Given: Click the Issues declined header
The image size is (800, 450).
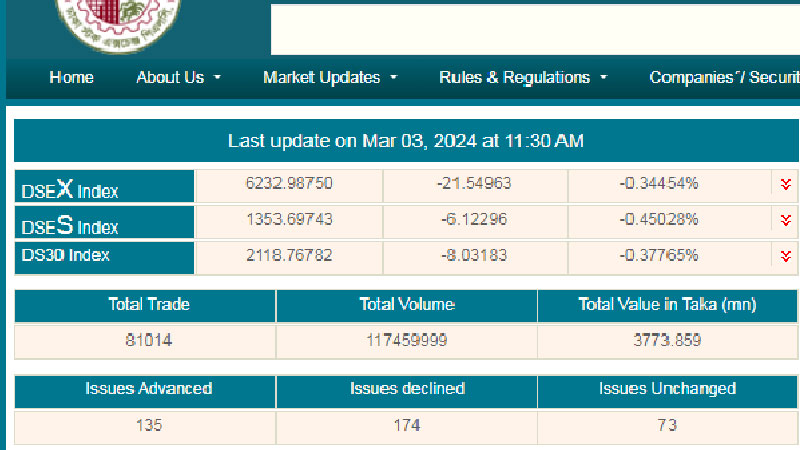Looking at the screenshot, I should click(406, 389).
